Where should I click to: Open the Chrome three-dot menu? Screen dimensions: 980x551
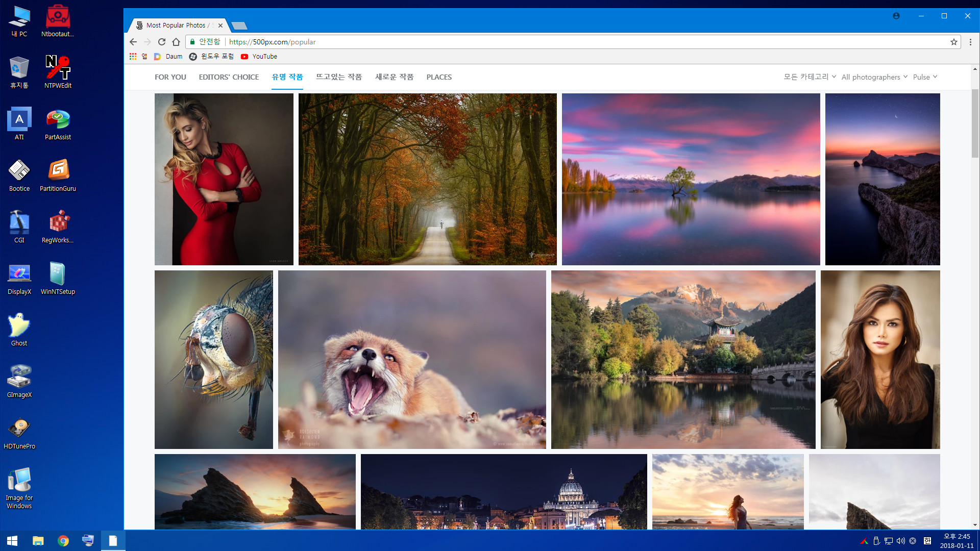coord(970,42)
